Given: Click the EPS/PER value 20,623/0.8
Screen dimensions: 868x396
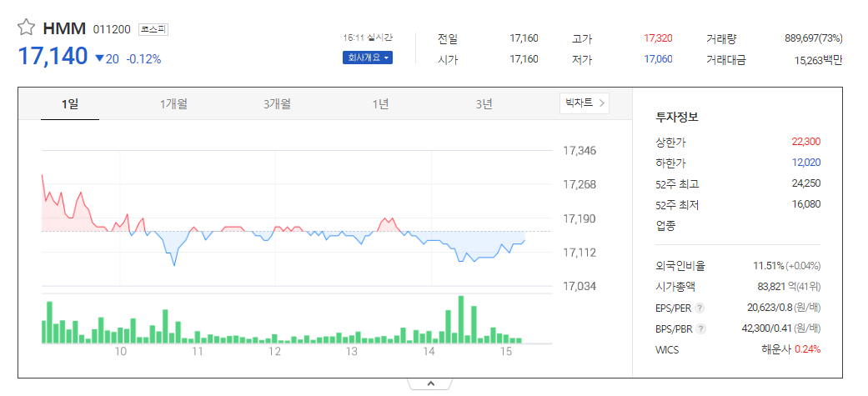Looking at the screenshot, I should coord(770,308).
